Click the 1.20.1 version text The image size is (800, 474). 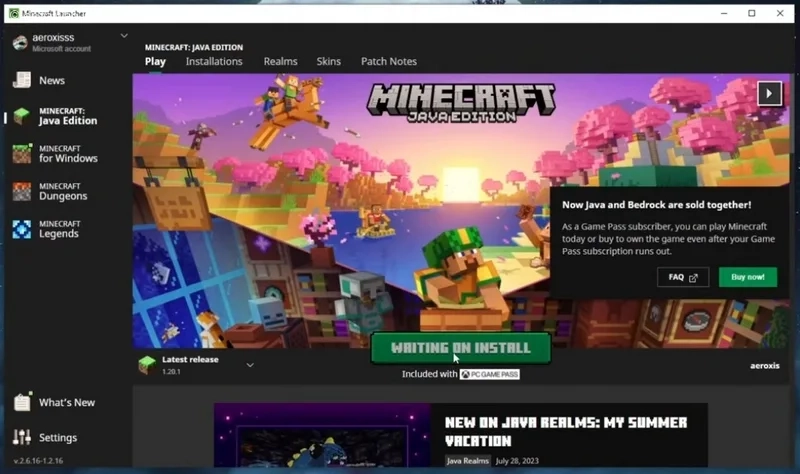tap(171, 371)
